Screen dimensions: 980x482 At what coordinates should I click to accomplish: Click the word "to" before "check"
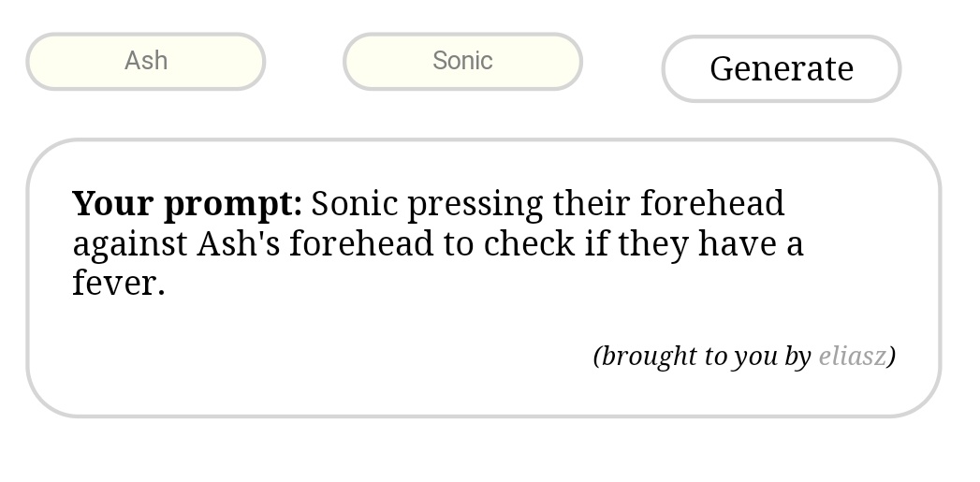click(459, 244)
